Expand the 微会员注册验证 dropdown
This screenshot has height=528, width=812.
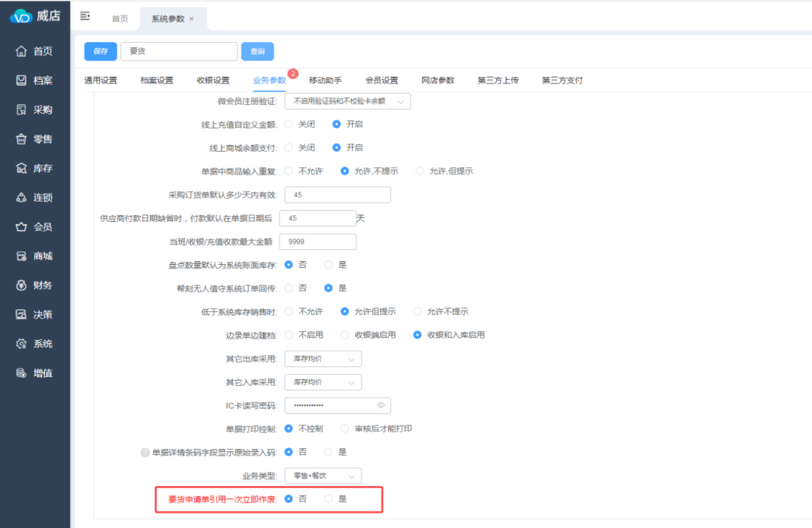(347, 101)
